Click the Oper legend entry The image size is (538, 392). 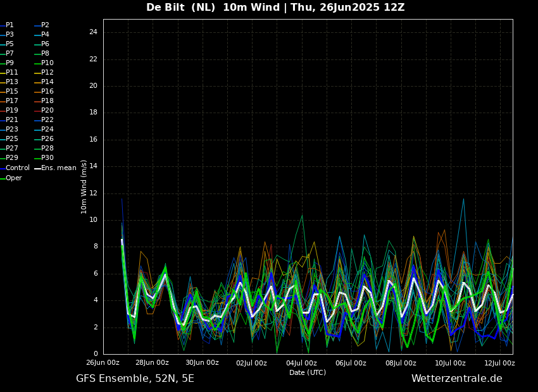[x=13, y=178]
